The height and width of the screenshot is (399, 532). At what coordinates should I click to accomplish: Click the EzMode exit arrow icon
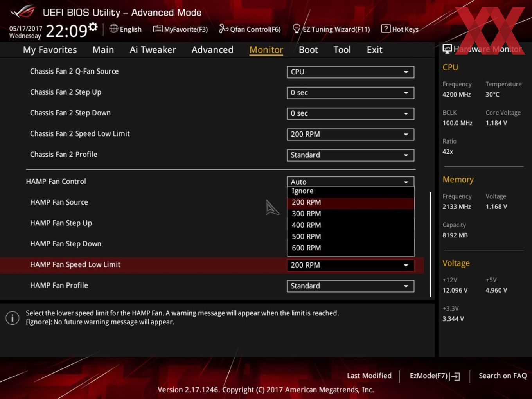point(455,376)
